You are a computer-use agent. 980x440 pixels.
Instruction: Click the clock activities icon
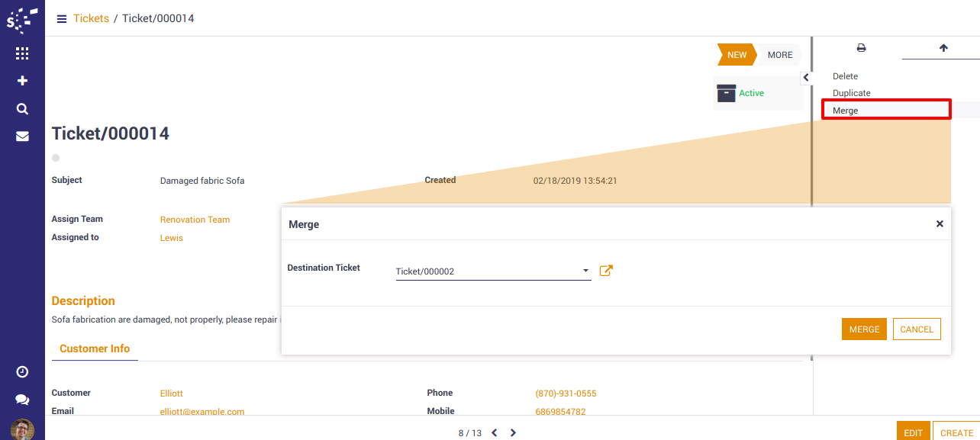coord(22,371)
